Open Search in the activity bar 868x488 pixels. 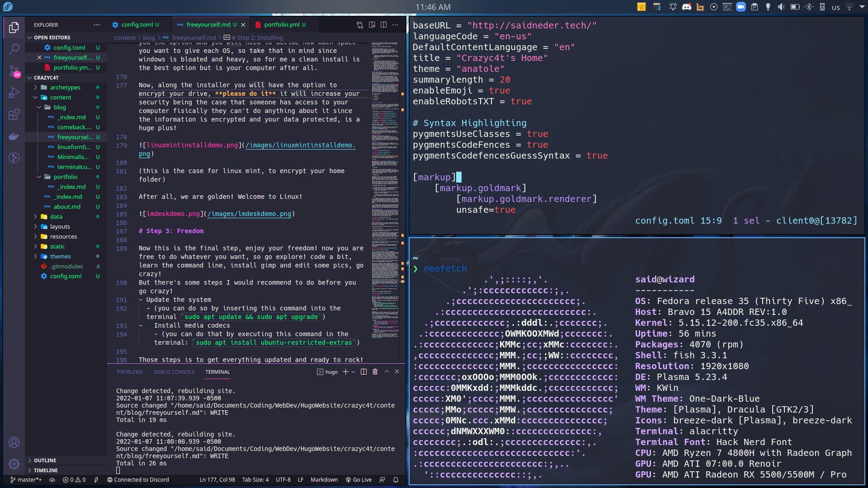(14, 49)
